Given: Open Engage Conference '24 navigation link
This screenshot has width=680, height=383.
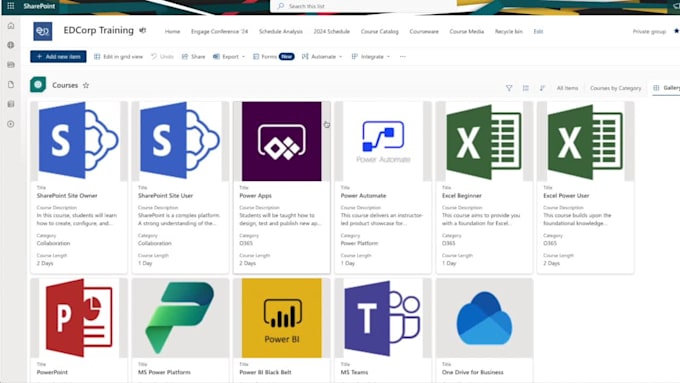Looking at the screenshot, I should (x=219, y=32).
